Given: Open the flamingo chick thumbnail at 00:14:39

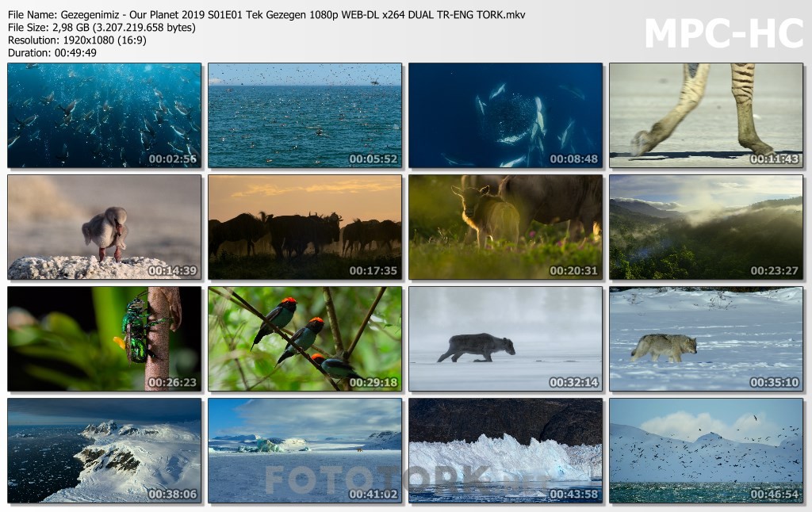Looking at the screenshot, I should coord(104,227).
